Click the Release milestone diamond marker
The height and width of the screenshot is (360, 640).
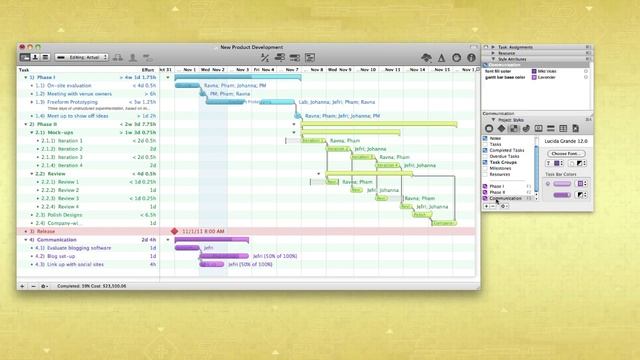[x=174, y=231]
